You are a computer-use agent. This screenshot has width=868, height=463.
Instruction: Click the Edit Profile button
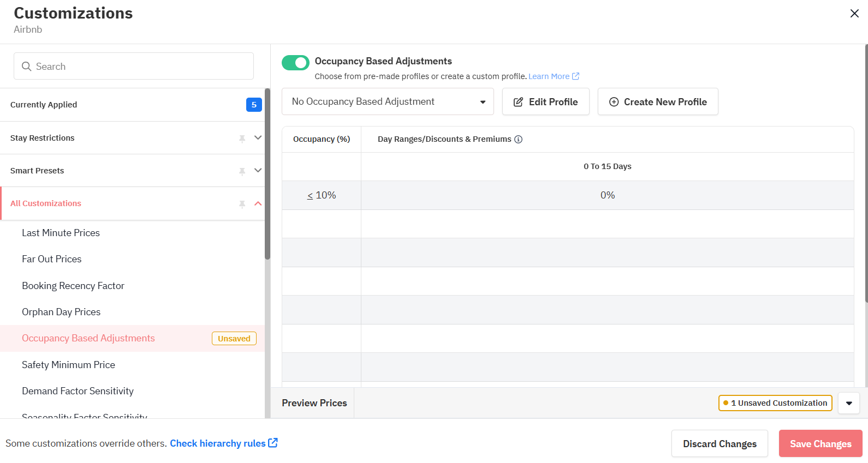coord(545,102)
